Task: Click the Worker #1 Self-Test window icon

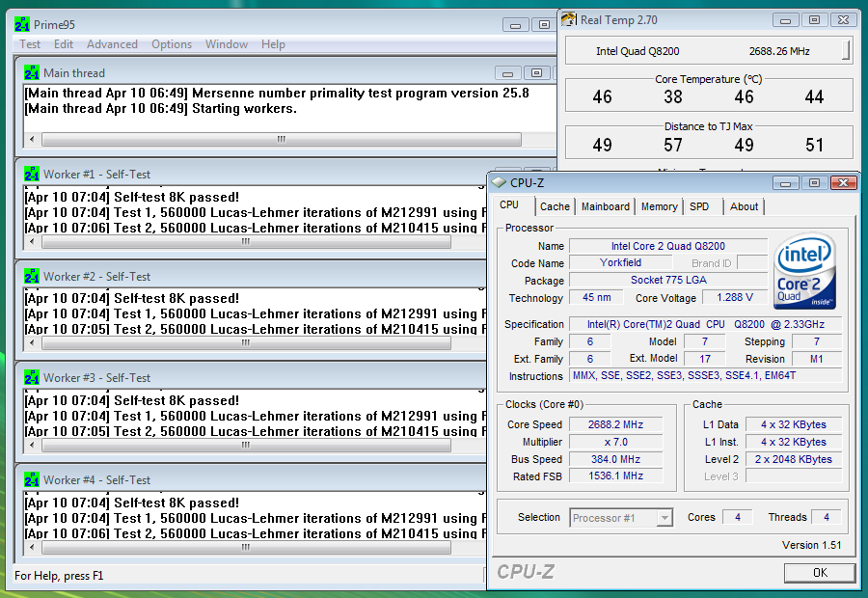Action: 32,174
